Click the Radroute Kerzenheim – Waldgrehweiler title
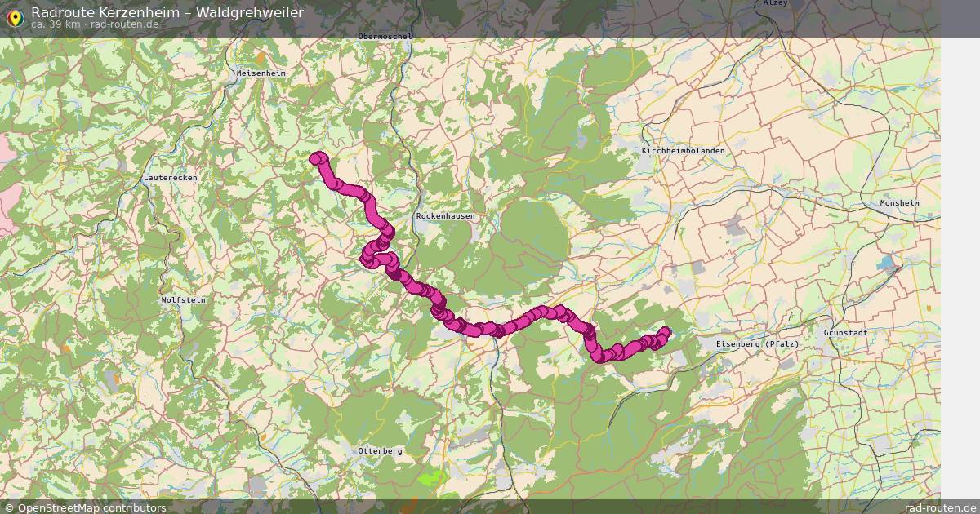Screen dimensions: 980x514 click(167, 12)
